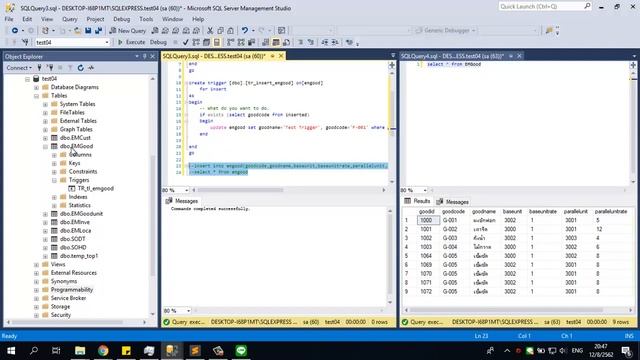Click the New Query toolbar button

tap(127, 31)
